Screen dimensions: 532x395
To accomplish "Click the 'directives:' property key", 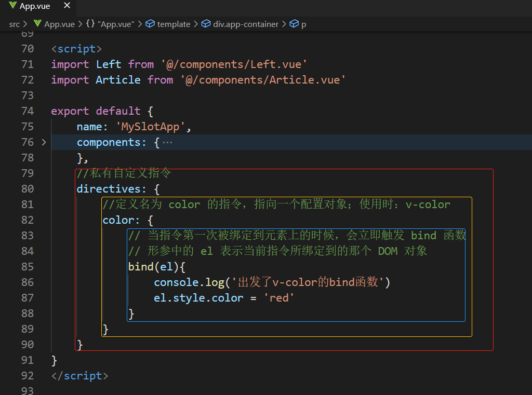I will point(111,189).
